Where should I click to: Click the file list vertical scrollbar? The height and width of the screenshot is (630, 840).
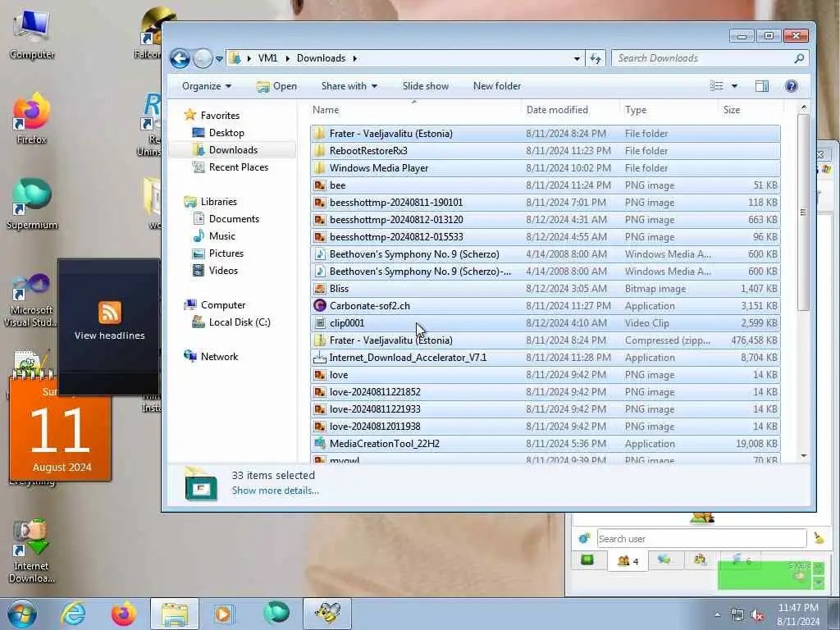pos(803,212)
